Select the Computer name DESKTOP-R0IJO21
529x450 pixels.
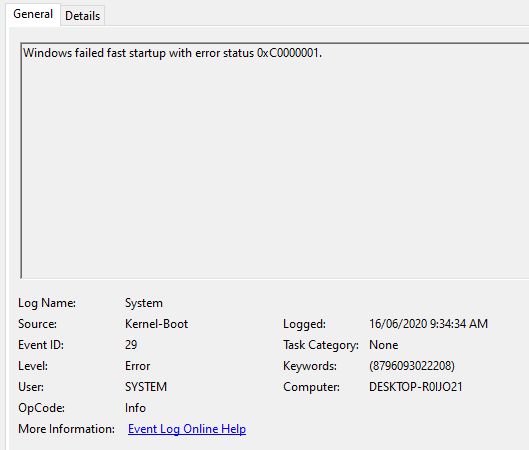416,387
